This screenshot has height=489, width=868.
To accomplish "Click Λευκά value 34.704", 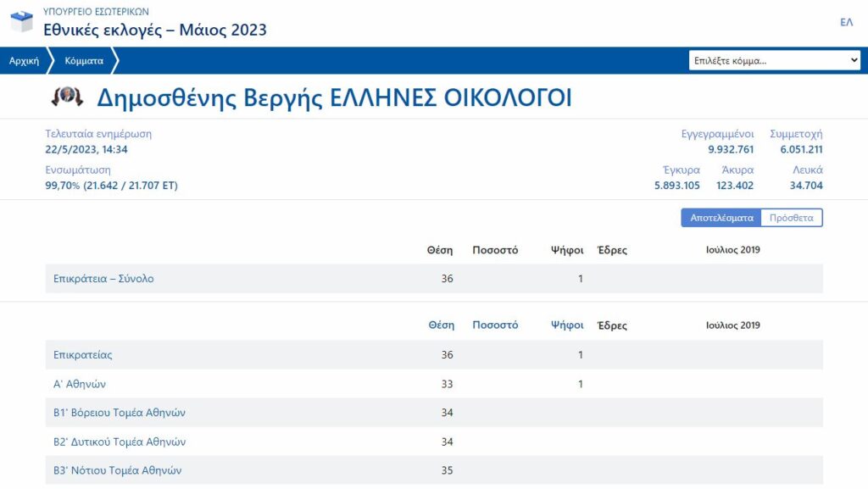I will 806,186.
